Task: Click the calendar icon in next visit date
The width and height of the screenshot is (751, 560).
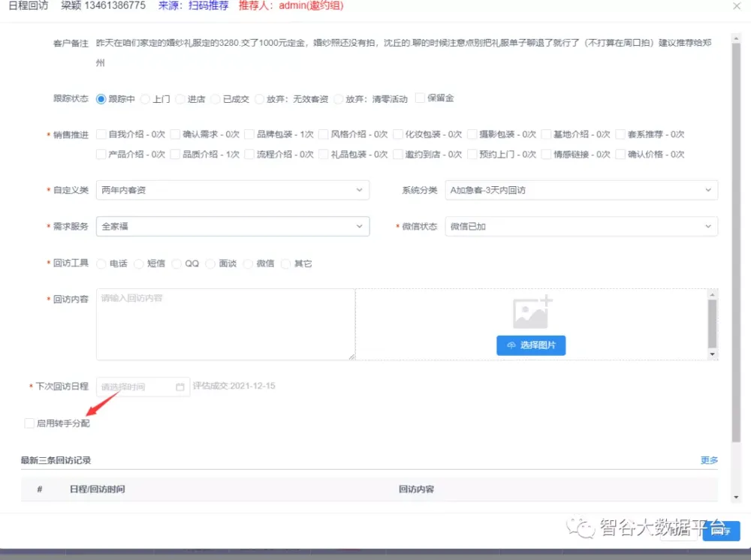Action: pyautogui.click(x=180, y=387)
